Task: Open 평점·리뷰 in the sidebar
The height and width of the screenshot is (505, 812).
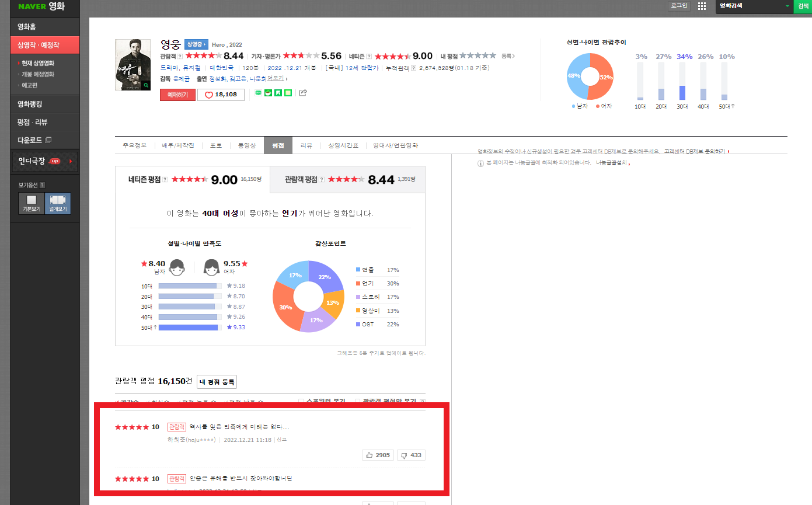Action: pos(44,122)
